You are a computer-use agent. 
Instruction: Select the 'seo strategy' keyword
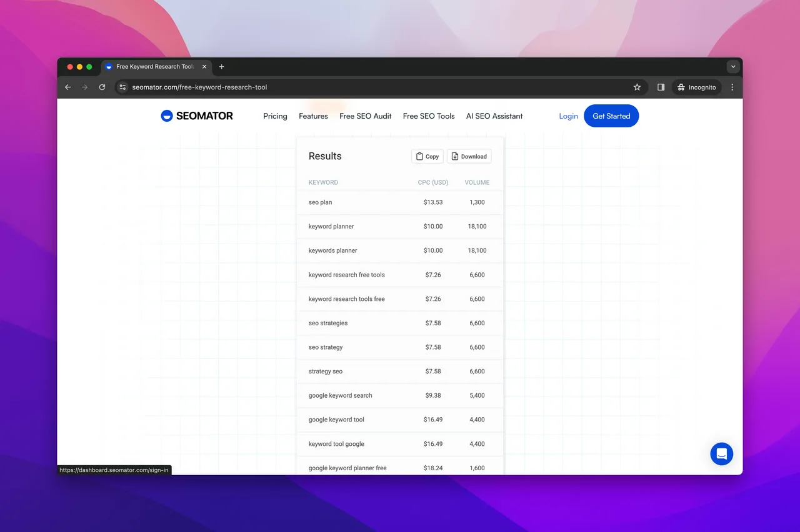tap(326, 347)
